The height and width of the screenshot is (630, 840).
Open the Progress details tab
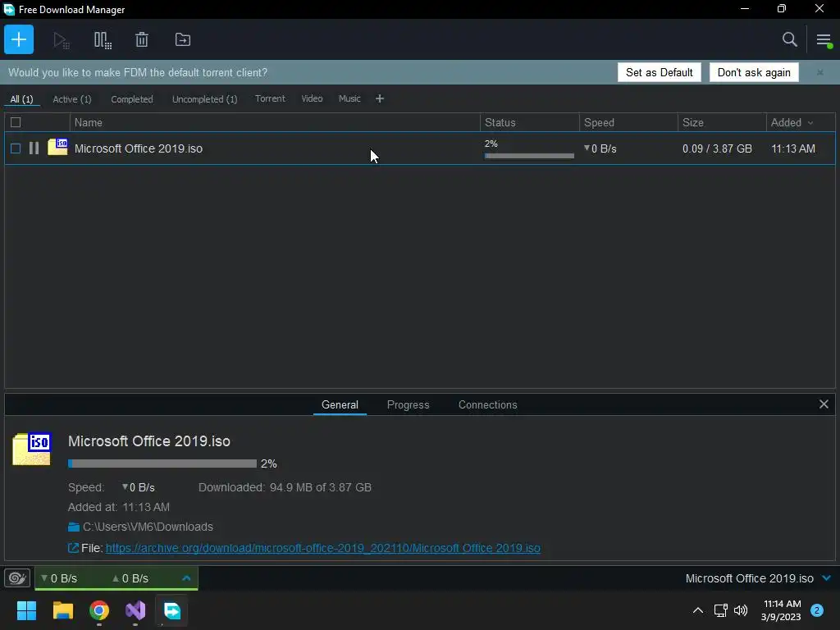click(408, 404)
